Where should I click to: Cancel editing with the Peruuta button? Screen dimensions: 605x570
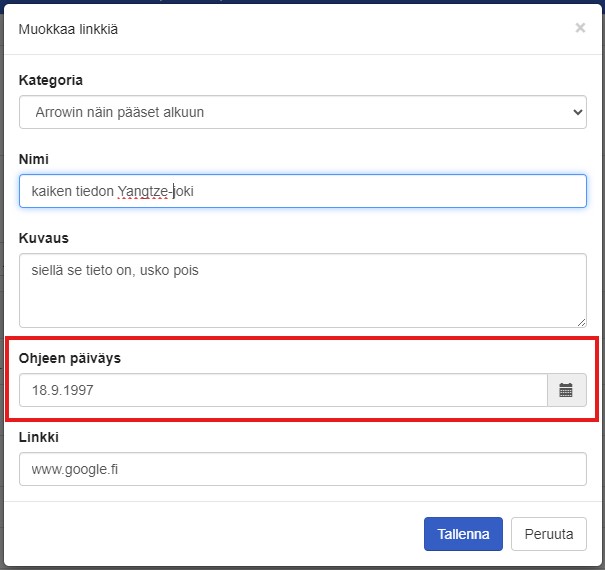549,534
